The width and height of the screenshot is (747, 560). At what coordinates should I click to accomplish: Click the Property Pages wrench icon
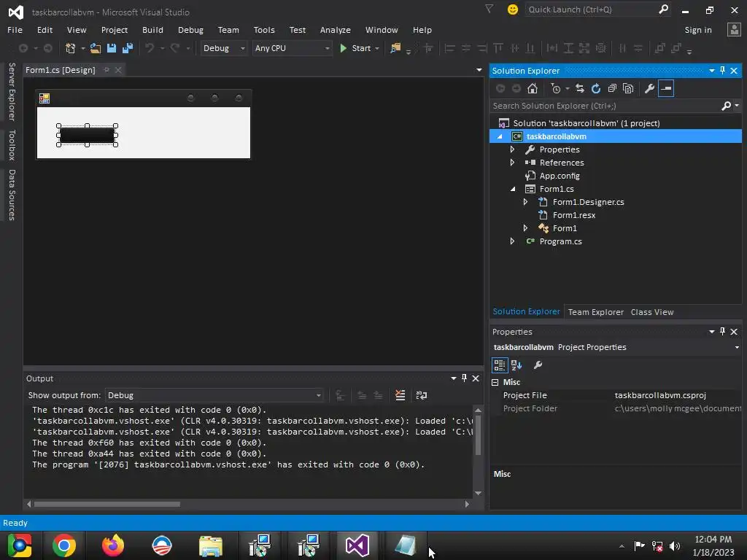538,365
